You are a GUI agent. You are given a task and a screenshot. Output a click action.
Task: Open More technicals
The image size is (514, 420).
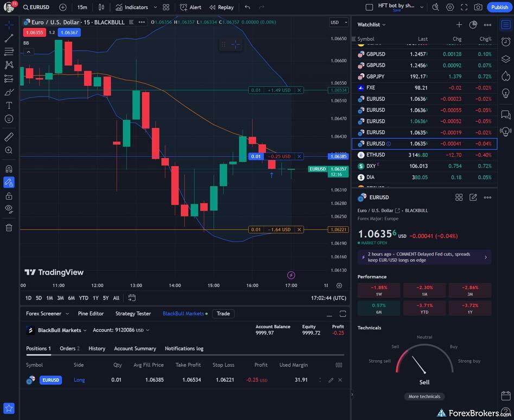tap(424, 397)
